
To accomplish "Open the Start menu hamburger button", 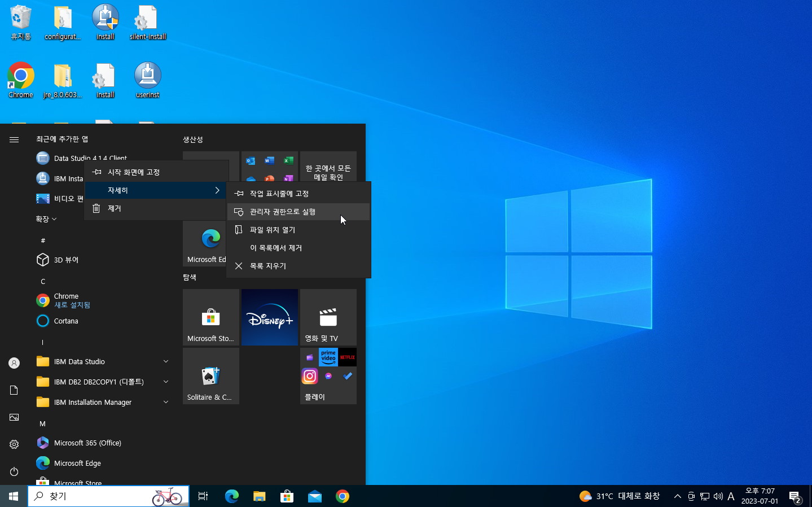I will pyautogui.click(x=14, y=139).
